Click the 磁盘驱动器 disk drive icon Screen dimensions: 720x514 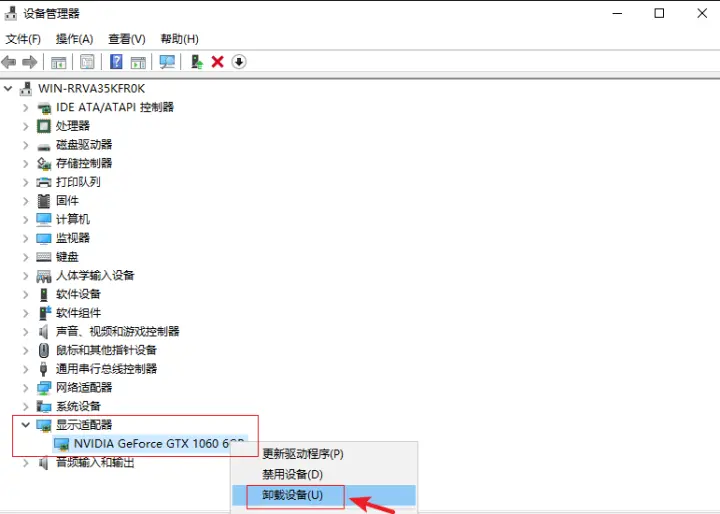[44, 146]
